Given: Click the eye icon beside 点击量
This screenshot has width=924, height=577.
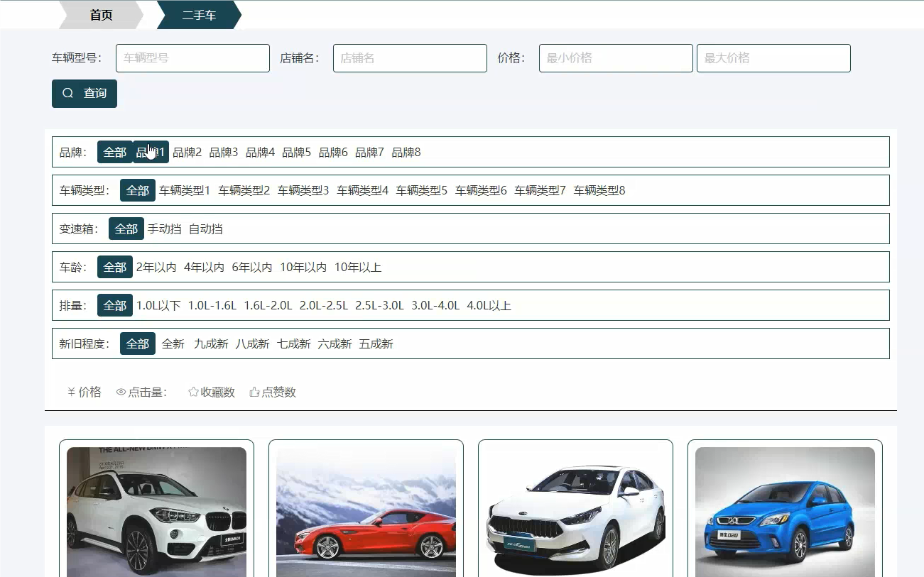Looking at the screenshot, I should (x=120, y=391).
